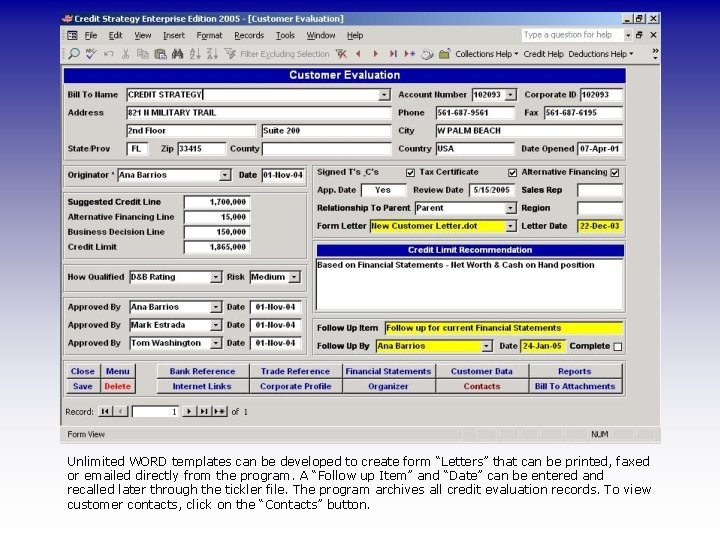Open the Follow Up By dropdown
The image size is (720, 540).
(486, 346)
